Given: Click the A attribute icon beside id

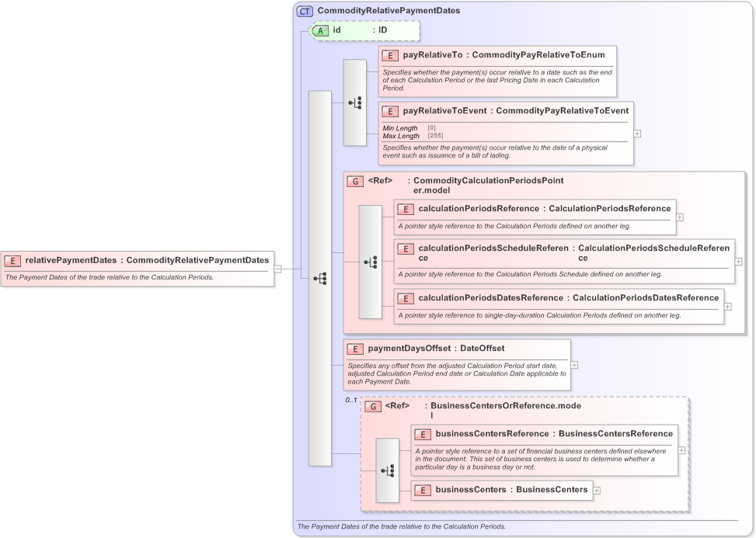Looking at the screenshot, I should [319, 31].
